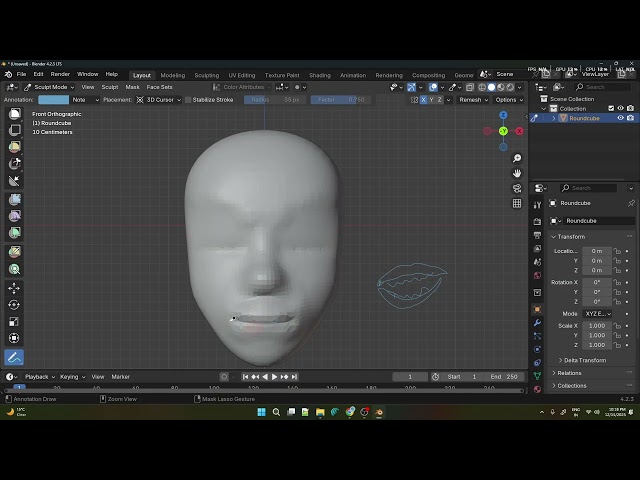Image resolution: width=640 pixels, height=480 pixels.
Task: Lock the Location X value
Action: click(x=617, y=251)
